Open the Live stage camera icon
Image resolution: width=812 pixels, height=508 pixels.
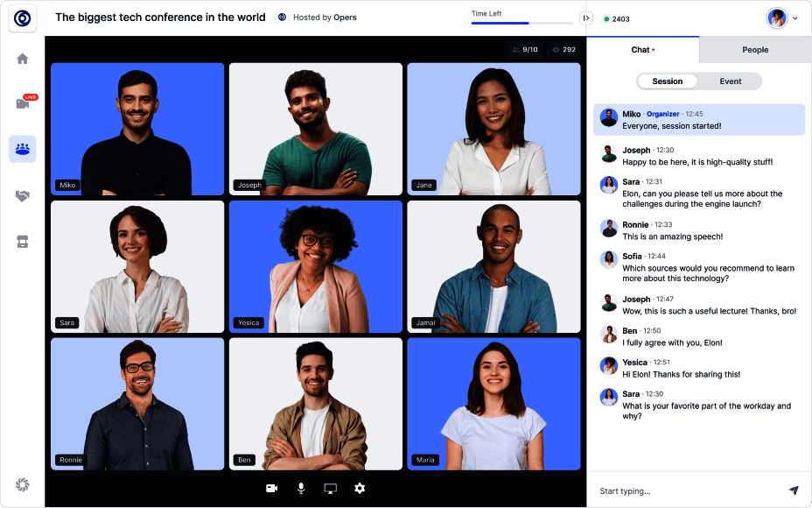23,103
